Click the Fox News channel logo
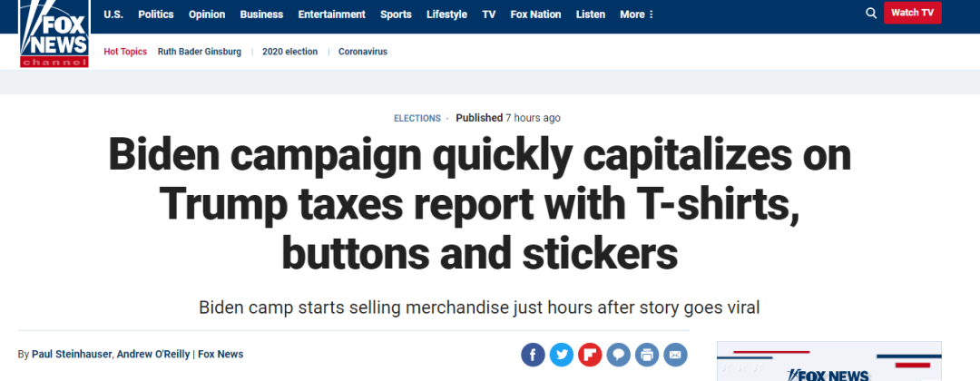 click(54, 34)
